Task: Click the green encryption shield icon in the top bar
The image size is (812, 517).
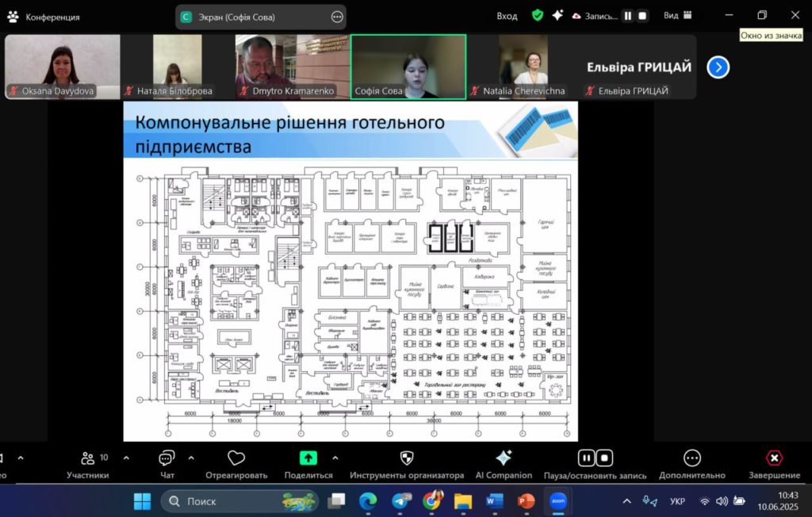Action: (538, 15)
